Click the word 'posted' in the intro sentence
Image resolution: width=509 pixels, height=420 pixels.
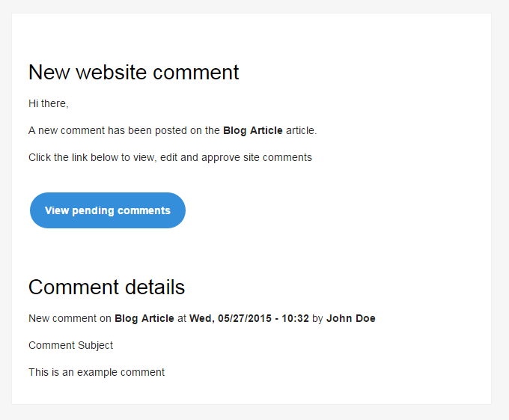172,130
